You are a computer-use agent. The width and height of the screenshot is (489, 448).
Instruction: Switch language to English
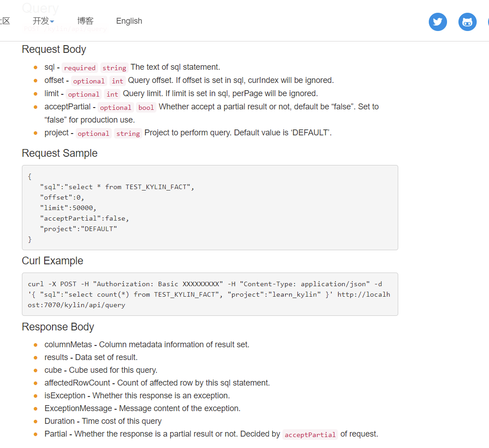(129, 21)
